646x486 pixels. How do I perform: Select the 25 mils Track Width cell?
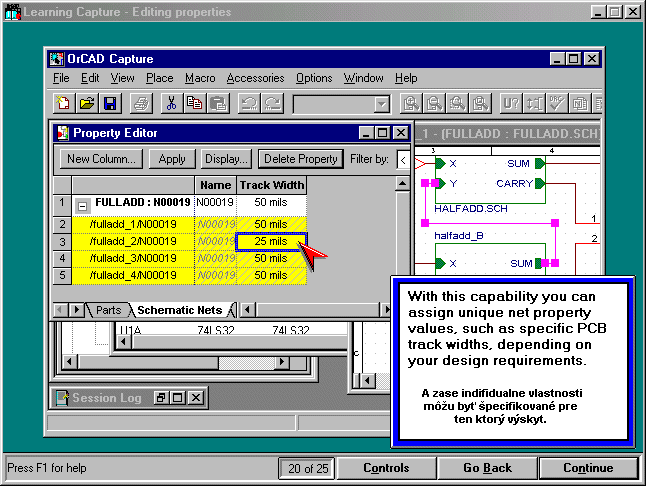click(x=270, y=242)
